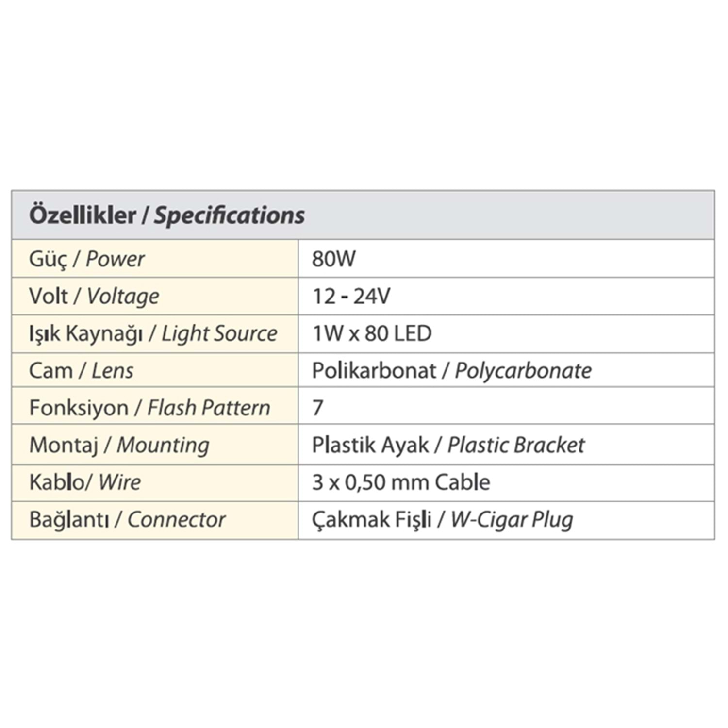The height and width of the screenshot is (728, 728).
Task: Click the Plastik Ayak text
Action: pyautogui.click(x=370, y=445)
